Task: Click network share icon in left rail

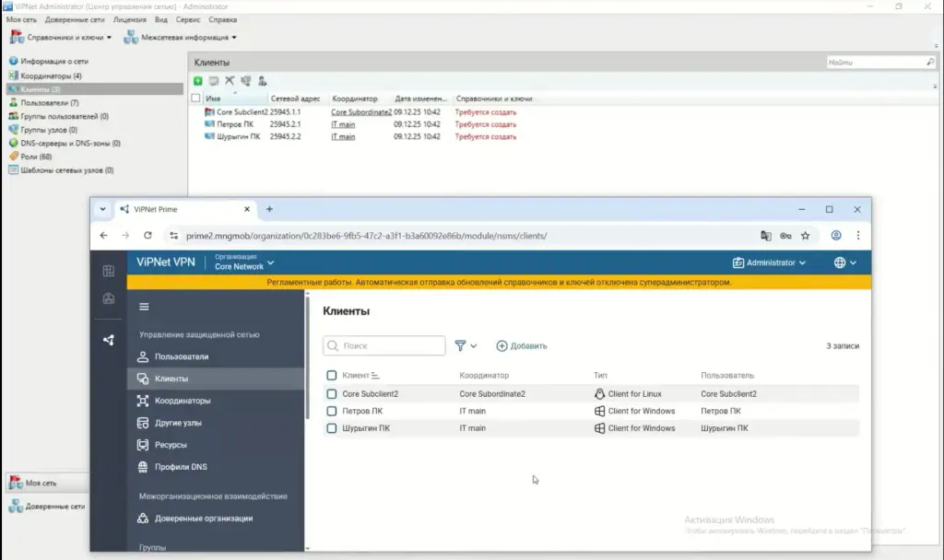Action: (109, 341)
